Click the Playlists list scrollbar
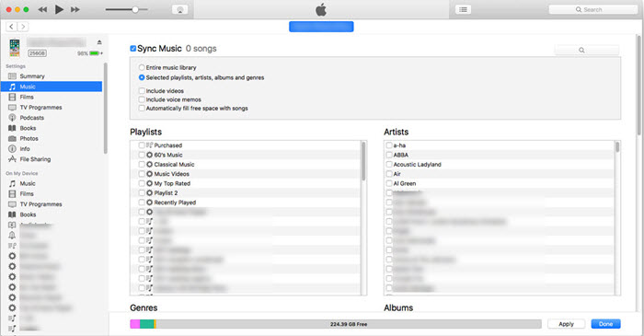644x336 pixels. 363,161
